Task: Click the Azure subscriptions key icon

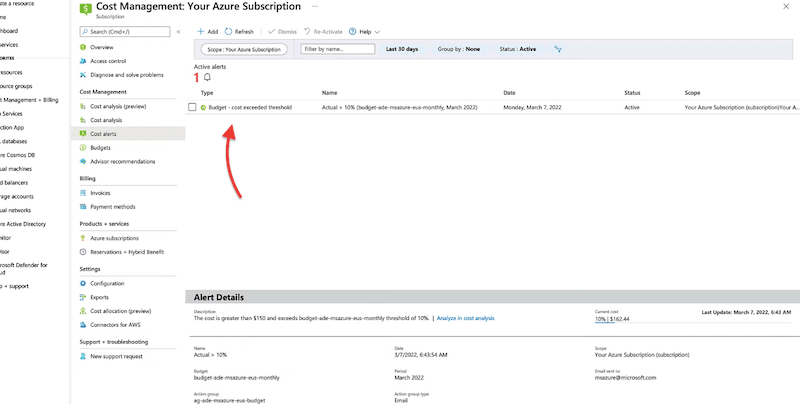Action: pyautogui.click(x=83, y=238)
